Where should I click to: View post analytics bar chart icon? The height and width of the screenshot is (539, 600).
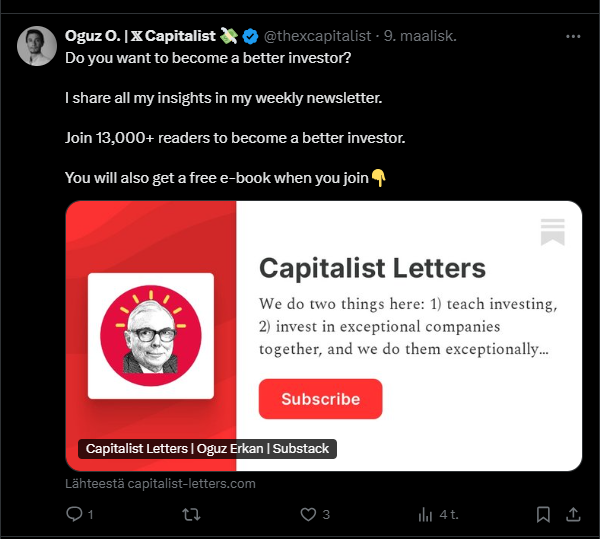click(425, 515)
